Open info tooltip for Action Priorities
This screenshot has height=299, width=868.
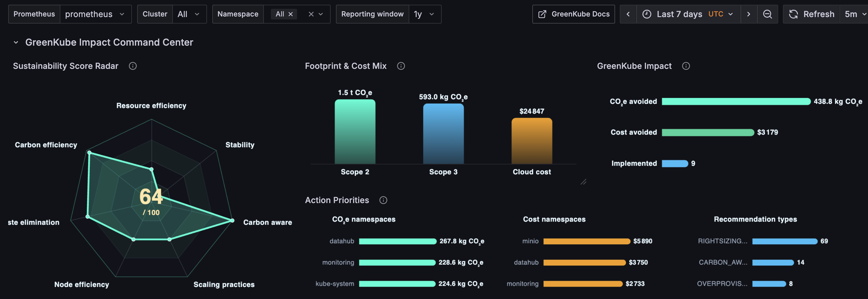(x=383, y=200)
